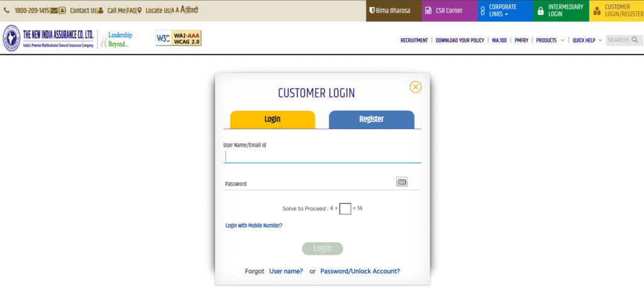
Task: Expand the Corporate Links dropdown
Action: point(505,11)
